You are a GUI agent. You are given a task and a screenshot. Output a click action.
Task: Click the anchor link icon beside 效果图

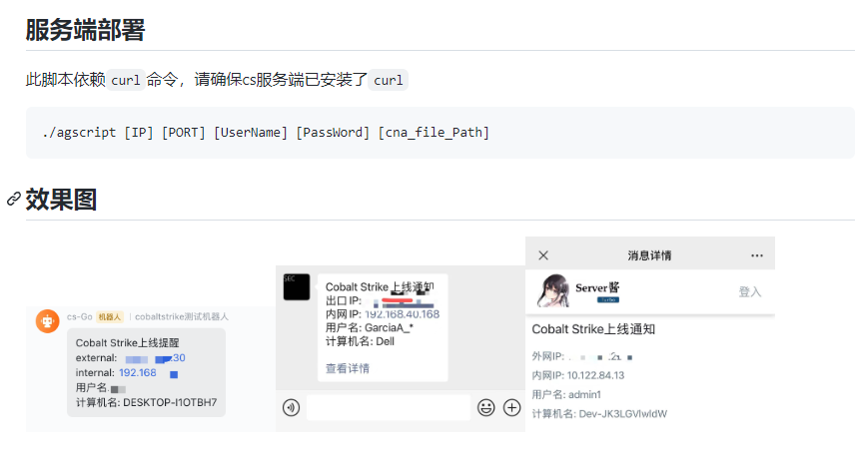click(14, 200)
